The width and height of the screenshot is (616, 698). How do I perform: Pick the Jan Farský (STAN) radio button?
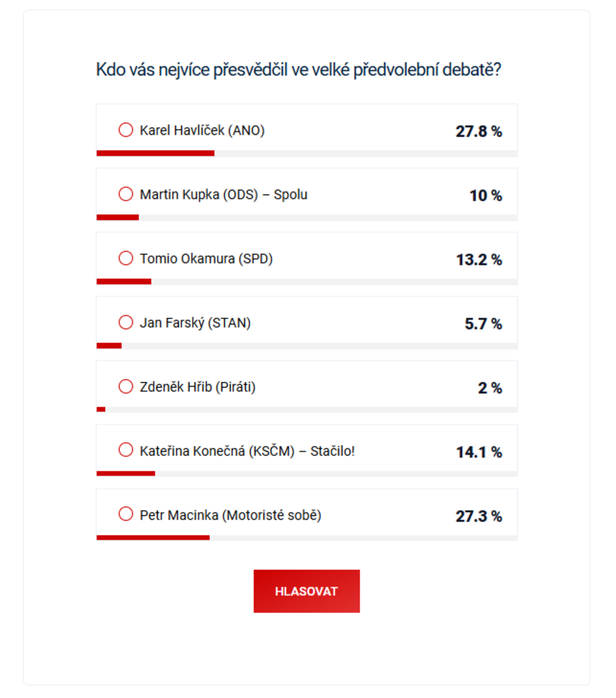click(x=126, y=322)
